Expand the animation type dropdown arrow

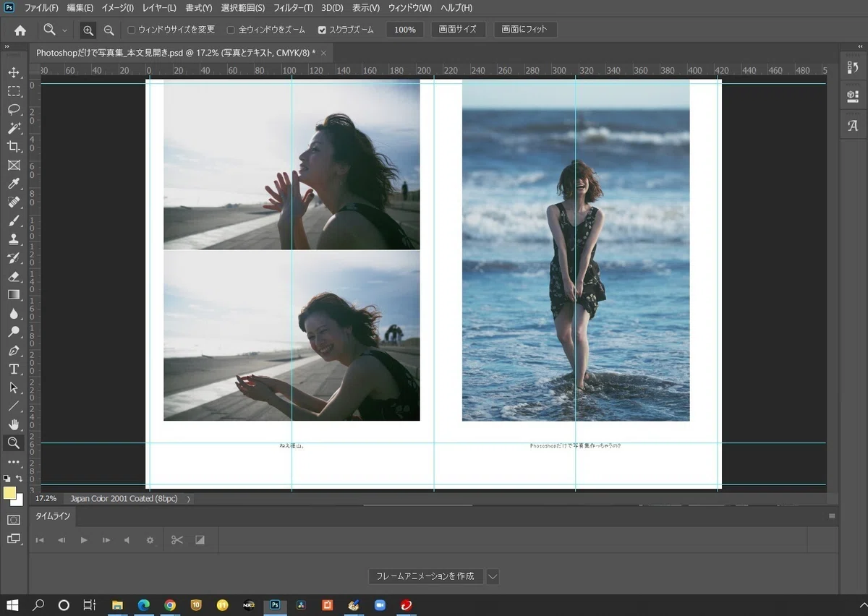pos(493,576)
